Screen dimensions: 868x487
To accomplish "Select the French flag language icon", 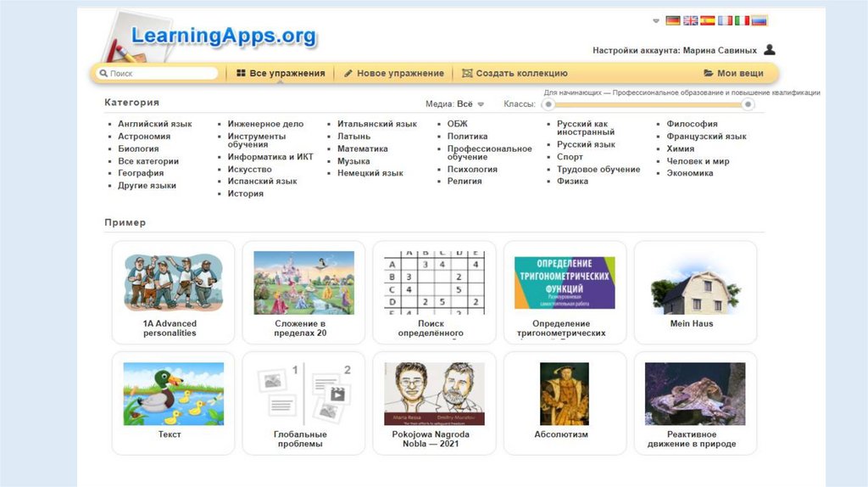I will coord(725,20).
